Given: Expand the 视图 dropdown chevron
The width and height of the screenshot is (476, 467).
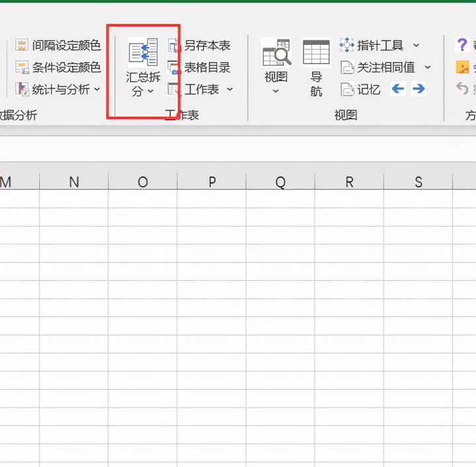Looking at the screenshot, I should [276, 91].
